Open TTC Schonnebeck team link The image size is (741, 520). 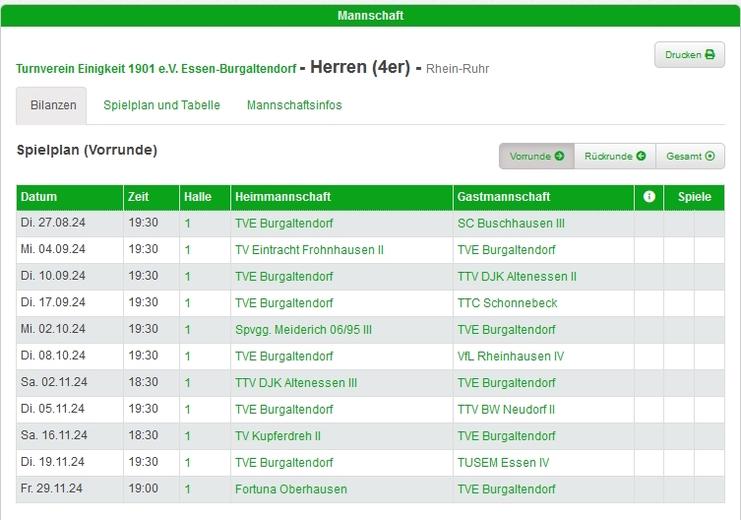pyautogui.click(x=507, y=303)
